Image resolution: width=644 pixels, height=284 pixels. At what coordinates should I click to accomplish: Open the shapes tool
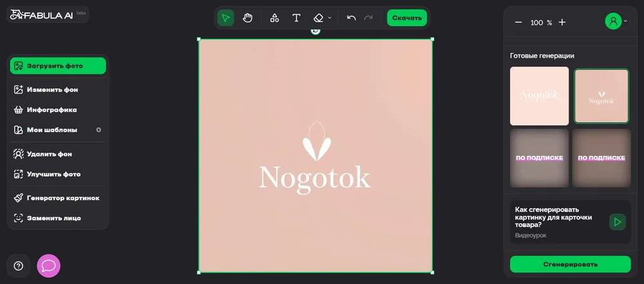(274, 18)
